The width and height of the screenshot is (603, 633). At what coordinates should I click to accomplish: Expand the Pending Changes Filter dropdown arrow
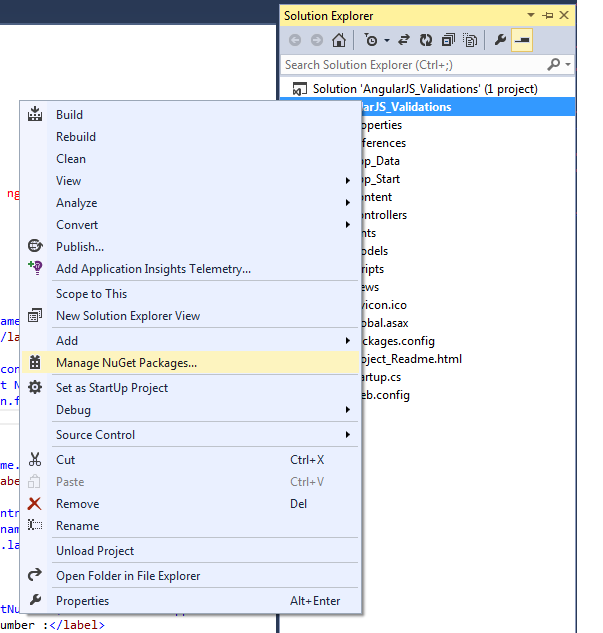pyautogui.click(x=387, y=40)
